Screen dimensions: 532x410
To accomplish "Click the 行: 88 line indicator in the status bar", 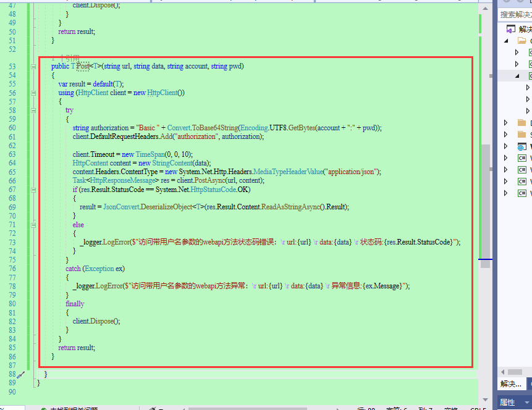I will click(365, 408).
